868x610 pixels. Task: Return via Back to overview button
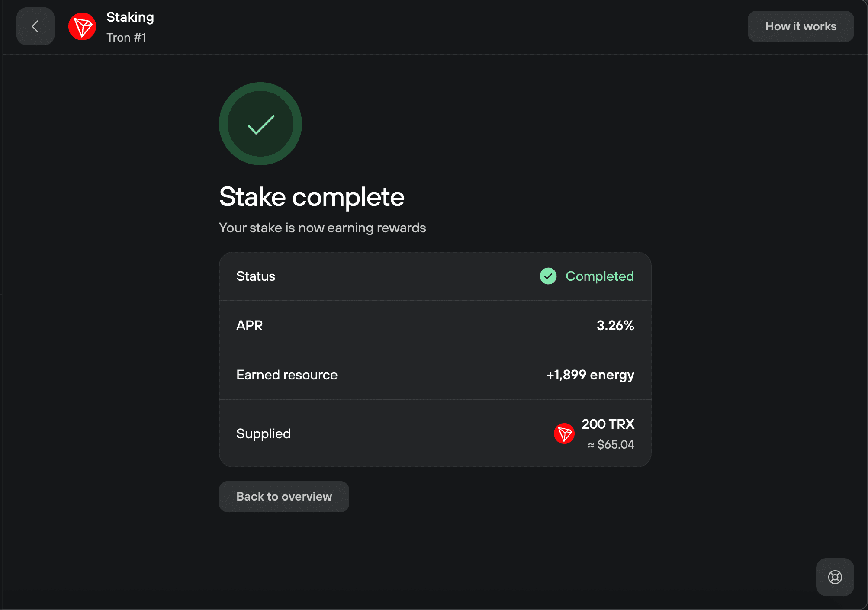[x=284, y=497]
